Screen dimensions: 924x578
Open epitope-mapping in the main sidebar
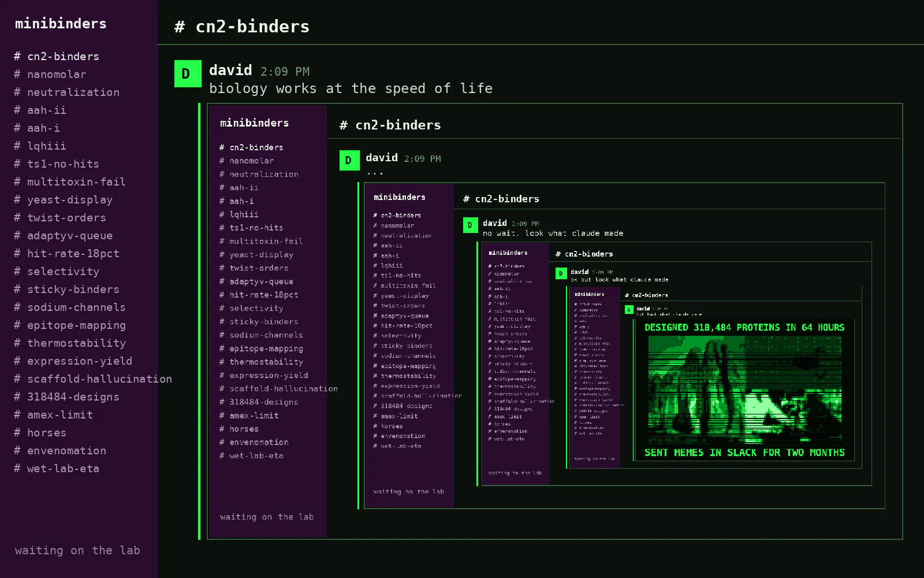point(70,325)
